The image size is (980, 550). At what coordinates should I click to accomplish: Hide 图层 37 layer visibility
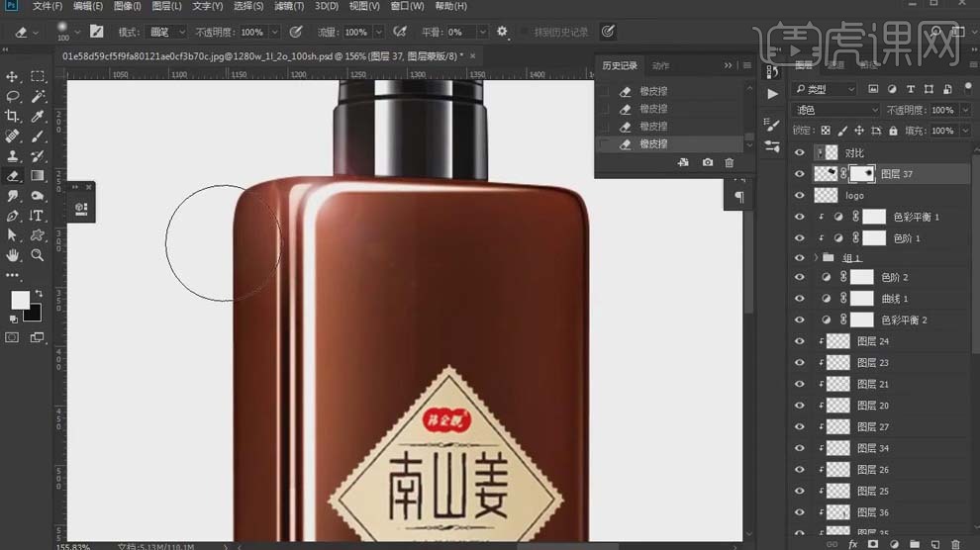pos(800,174)
